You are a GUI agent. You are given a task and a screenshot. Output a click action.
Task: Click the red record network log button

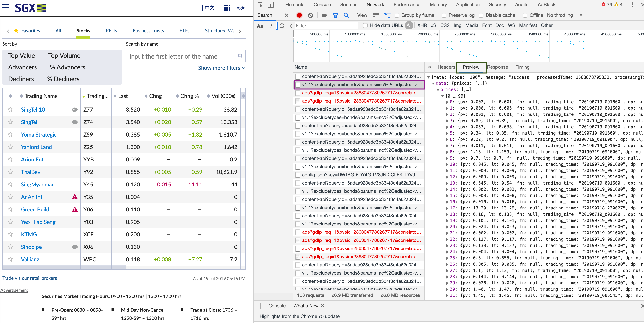pos(299,15)
